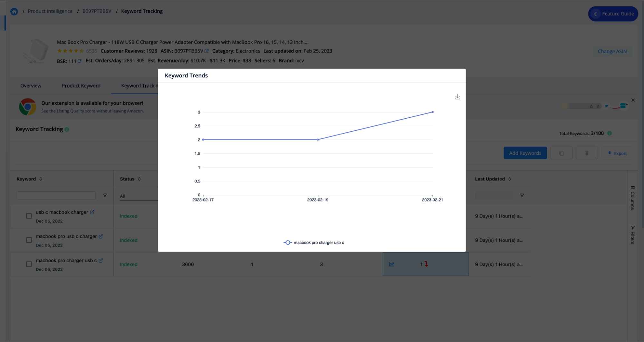Click the delete trash icon button

(587, 153)
